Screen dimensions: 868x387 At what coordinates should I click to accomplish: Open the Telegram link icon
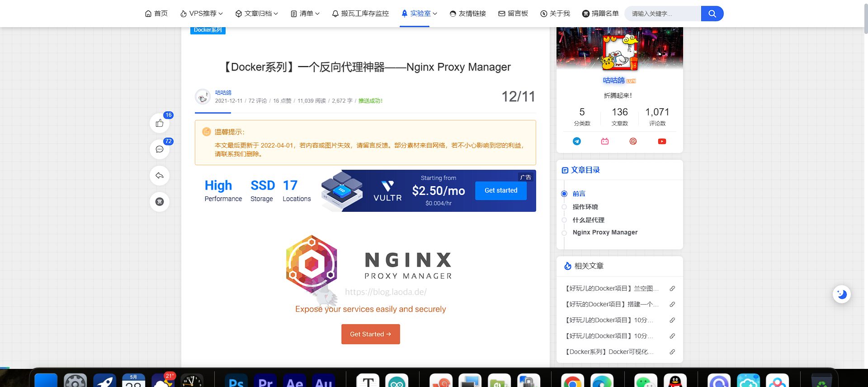click(x=577, y=141)
